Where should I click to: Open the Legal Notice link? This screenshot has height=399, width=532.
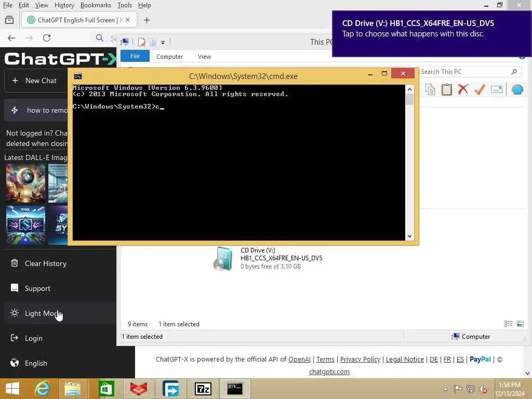click(x=405, y=360)
